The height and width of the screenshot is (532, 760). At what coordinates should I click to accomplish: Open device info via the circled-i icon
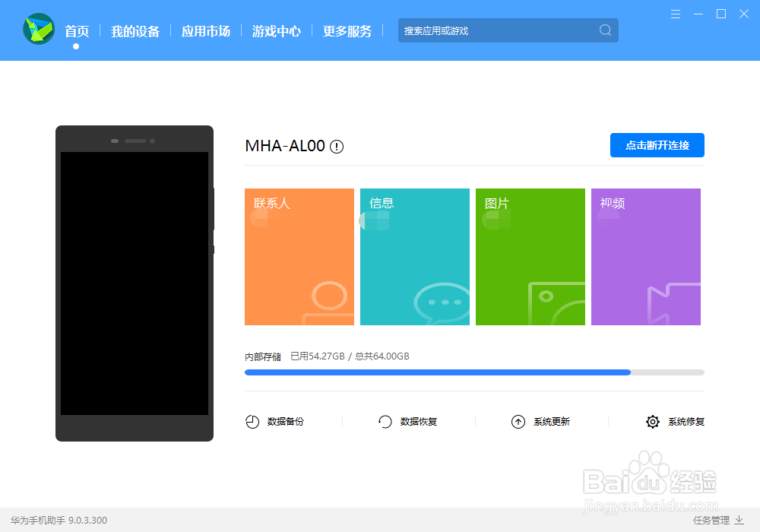click(x=336, y=146)
